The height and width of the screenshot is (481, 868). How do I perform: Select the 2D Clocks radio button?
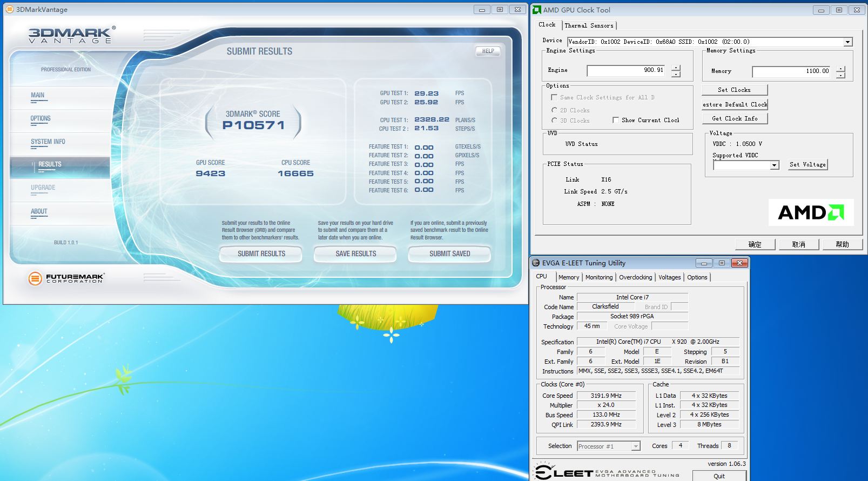(554, 110)
